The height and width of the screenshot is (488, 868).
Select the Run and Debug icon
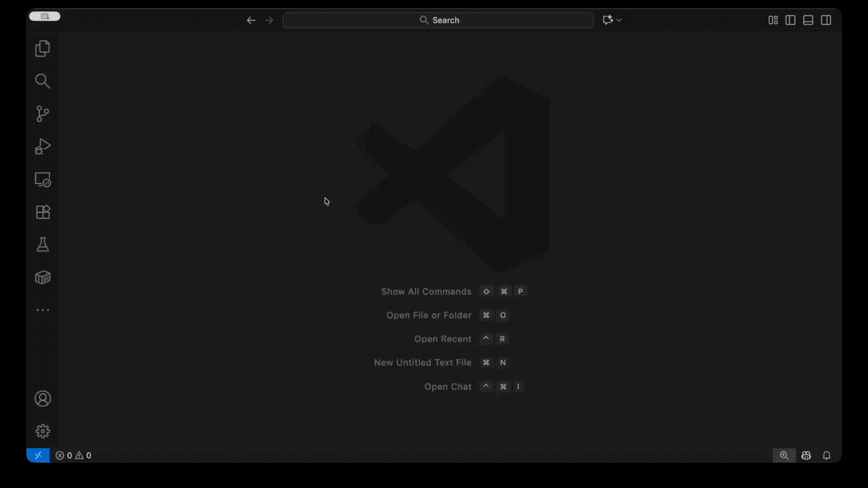[x=42, y=146]
